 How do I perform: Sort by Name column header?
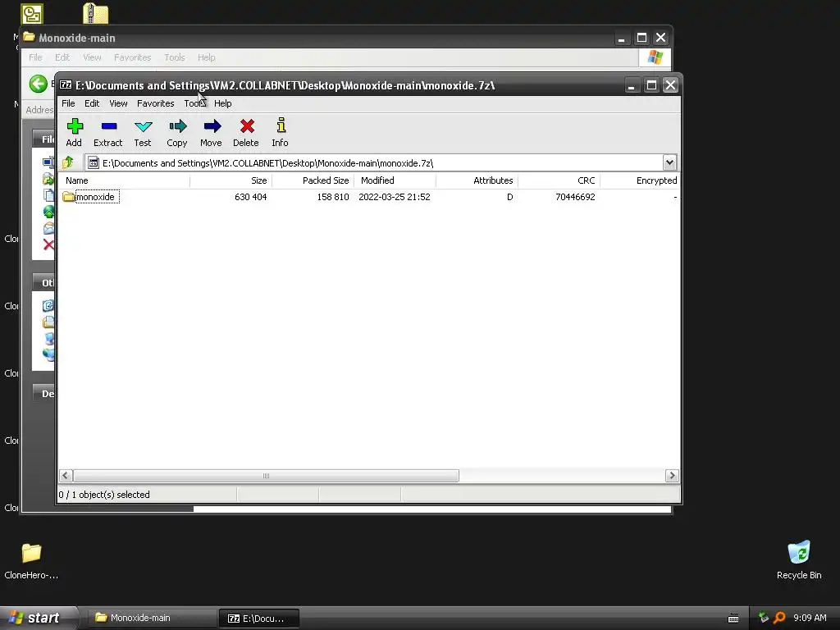coord(125,180)
